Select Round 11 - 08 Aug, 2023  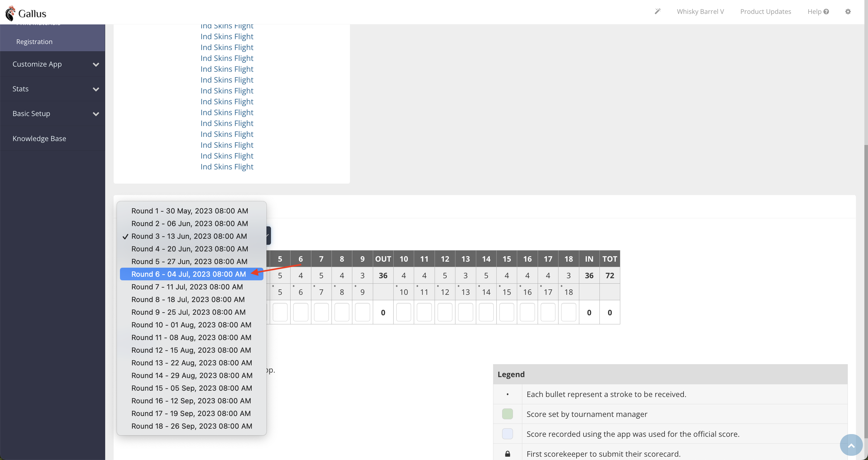(x=191, y=337)
